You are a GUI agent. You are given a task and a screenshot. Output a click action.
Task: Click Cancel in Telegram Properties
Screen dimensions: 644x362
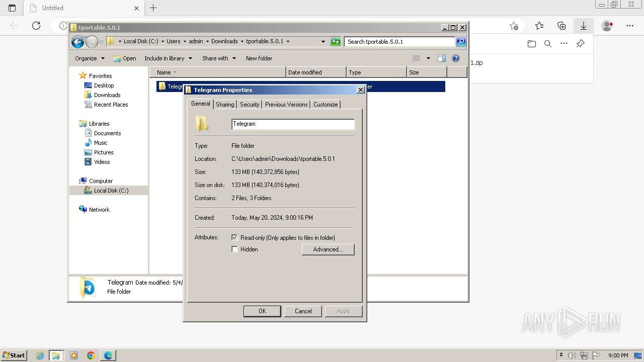(x=303, y=311)
